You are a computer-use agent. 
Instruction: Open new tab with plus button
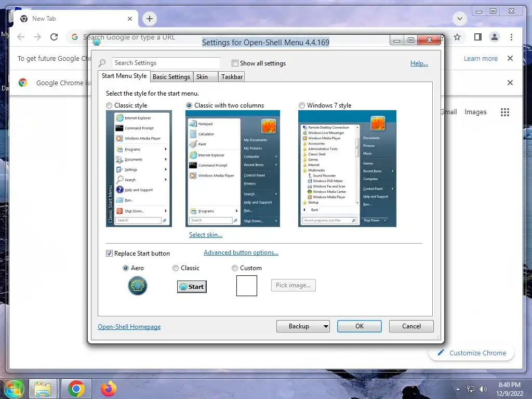[x=150, y=19]
